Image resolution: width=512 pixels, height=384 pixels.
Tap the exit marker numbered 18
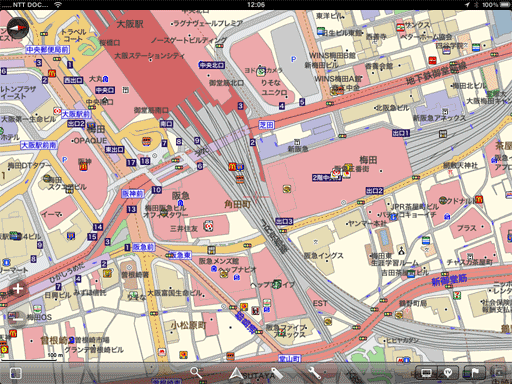point(145,161)
